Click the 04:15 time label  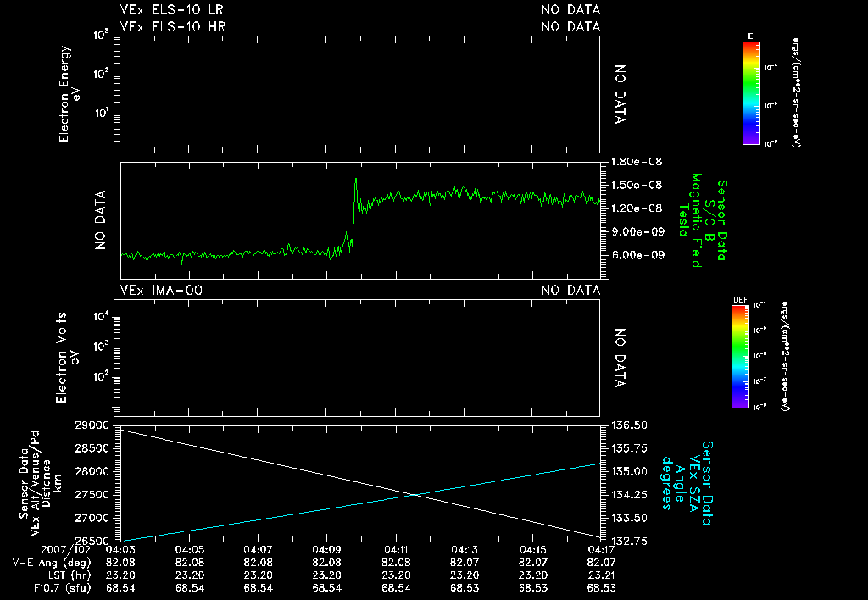tap(532, 550)
